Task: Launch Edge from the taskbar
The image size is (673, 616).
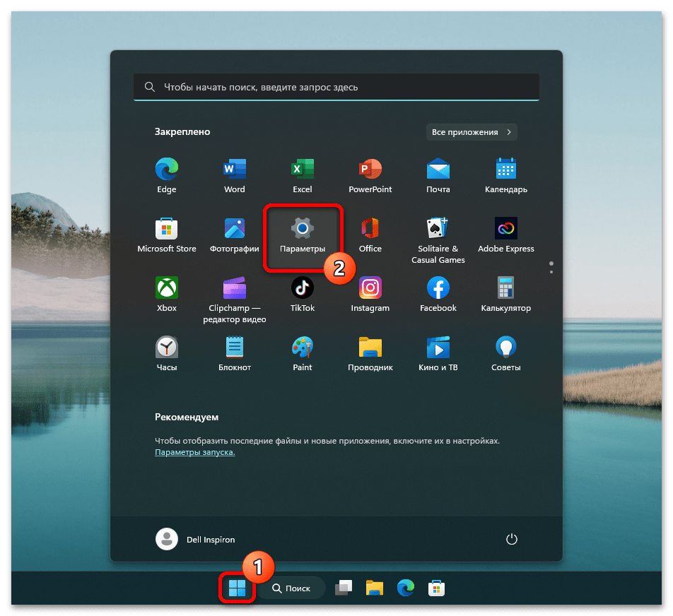Action: pos(405,588)
